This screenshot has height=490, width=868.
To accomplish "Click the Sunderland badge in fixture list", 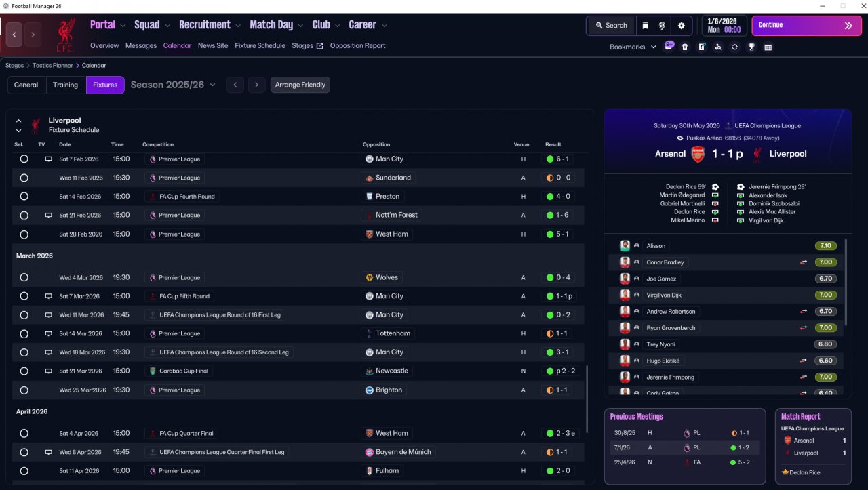I will coord(370,178).
